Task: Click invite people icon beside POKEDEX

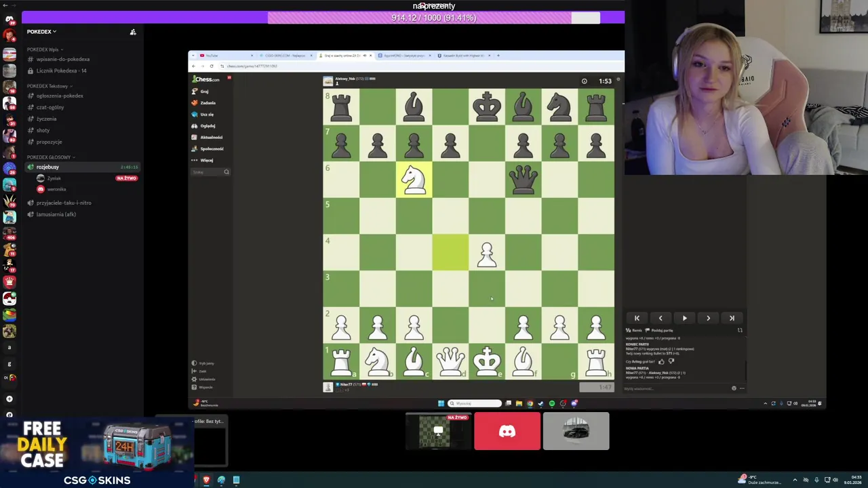Action: [133, 32]
